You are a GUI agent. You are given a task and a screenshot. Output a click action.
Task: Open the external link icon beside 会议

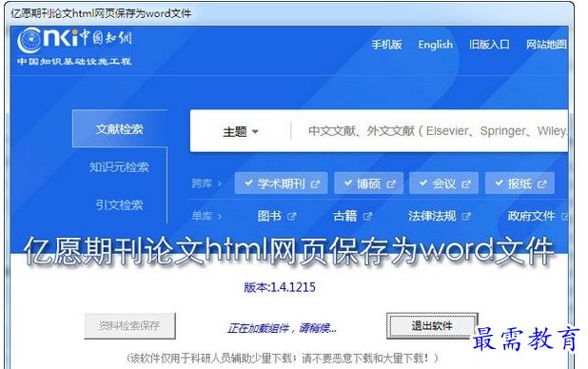(x=466, y=184)
